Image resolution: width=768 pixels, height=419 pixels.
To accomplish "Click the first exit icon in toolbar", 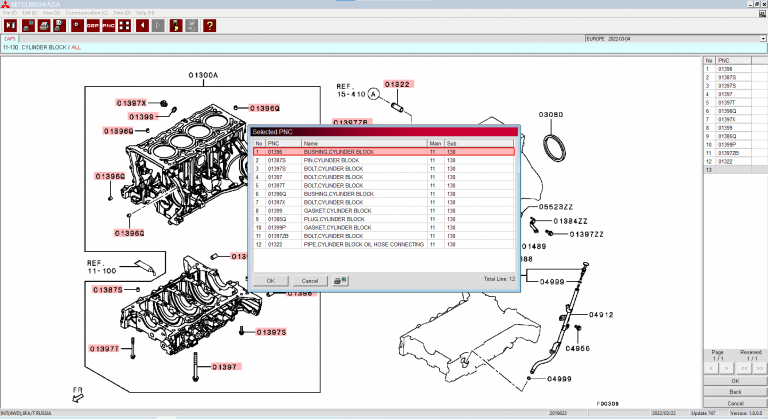I will [11, 24].
